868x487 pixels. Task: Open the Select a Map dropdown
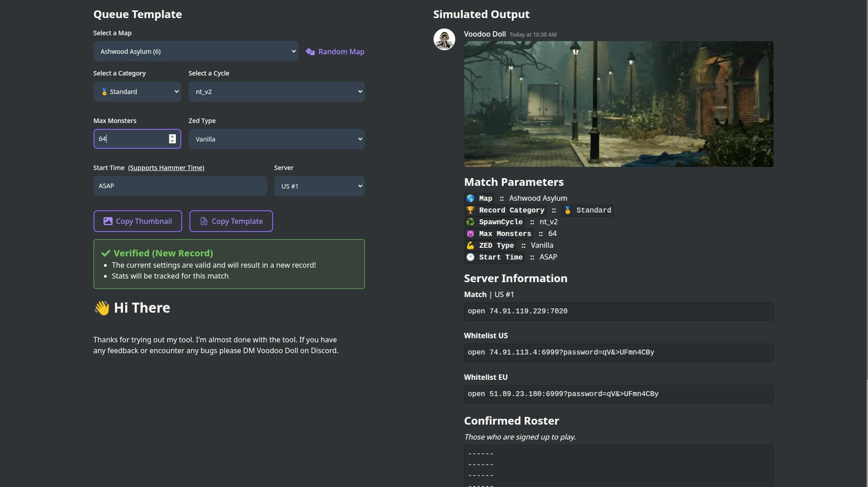tap(195, 51)
